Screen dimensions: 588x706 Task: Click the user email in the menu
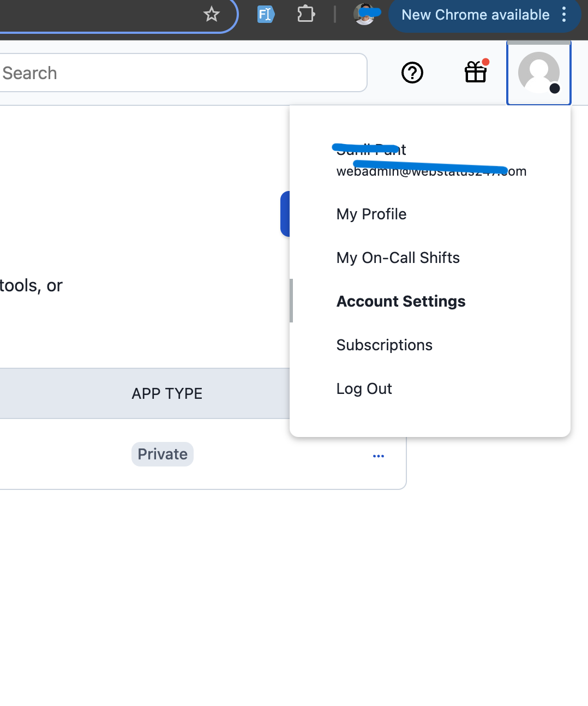coord(430,171)
